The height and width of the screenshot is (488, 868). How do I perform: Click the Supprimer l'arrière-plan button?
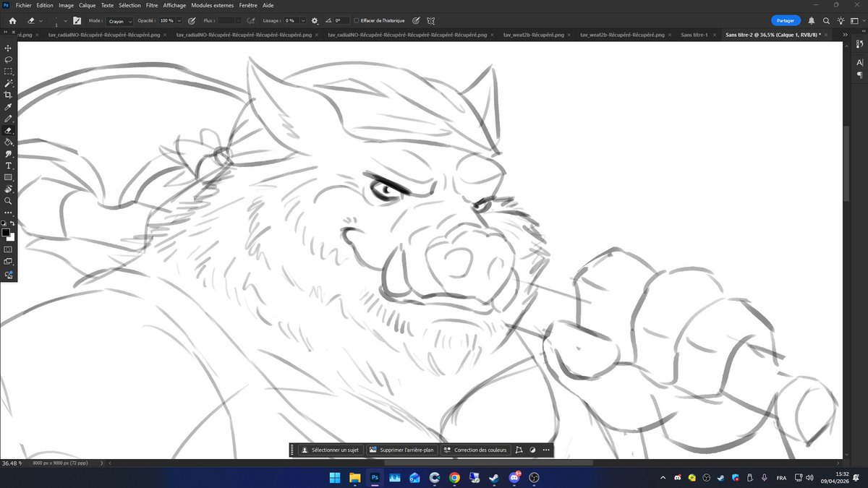coord(401,450)
